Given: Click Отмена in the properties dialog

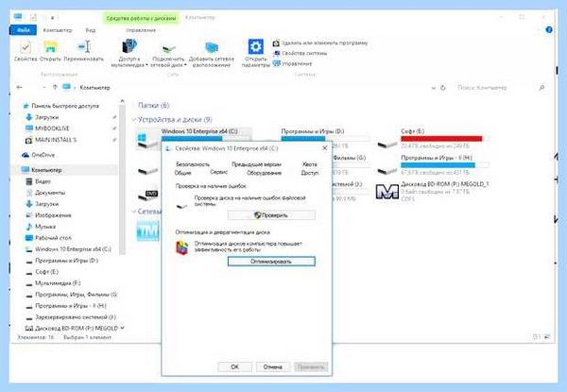Looking at the screenshot, I should (273, 366).
